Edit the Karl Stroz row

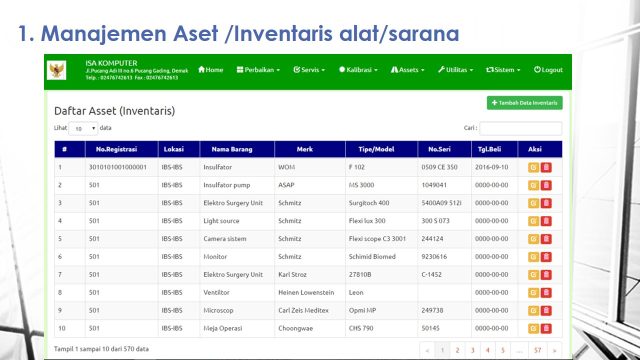tap(533, 275)
